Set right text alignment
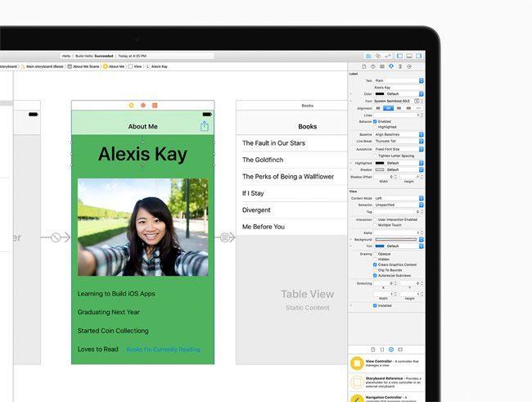Viewport: 532px width, 402px height. (399, 108)
